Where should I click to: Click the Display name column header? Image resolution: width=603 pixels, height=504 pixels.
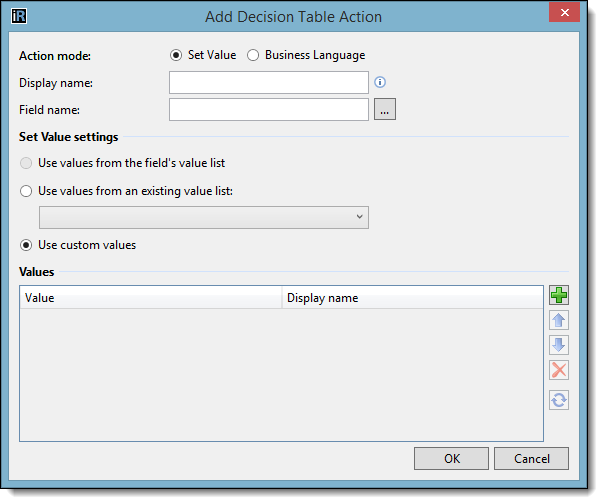412,298
